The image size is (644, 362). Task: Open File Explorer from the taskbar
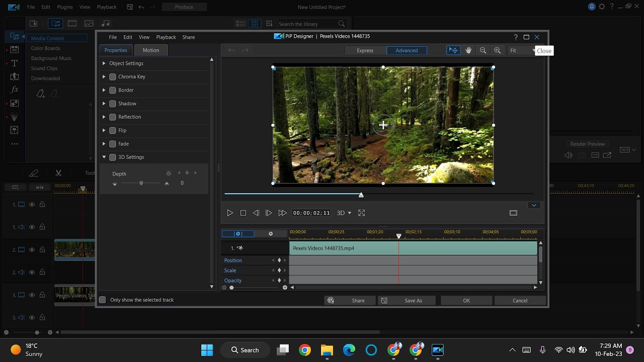pos(327,350)
